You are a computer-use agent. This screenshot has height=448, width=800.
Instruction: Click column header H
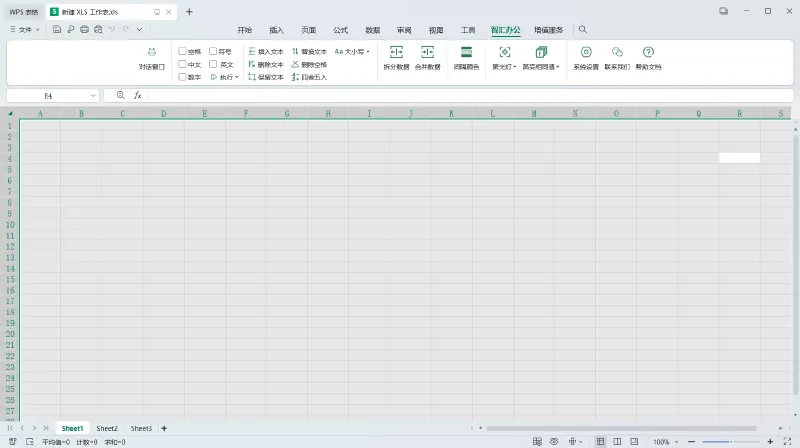(328, 113)
